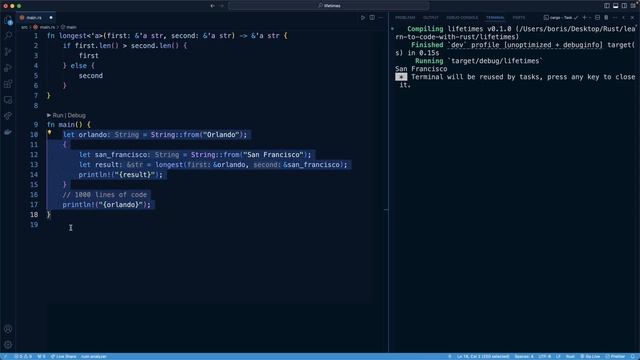Switch to the Ports panel tab
The width and height of the screenshot is (640, 360).
click(519, 18)
